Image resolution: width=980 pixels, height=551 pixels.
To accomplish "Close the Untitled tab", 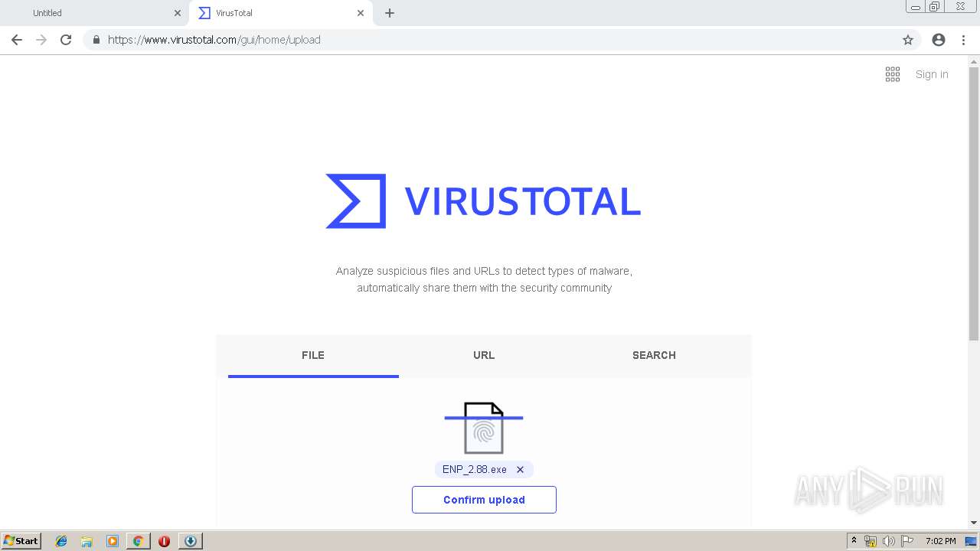I will [178, 13].
